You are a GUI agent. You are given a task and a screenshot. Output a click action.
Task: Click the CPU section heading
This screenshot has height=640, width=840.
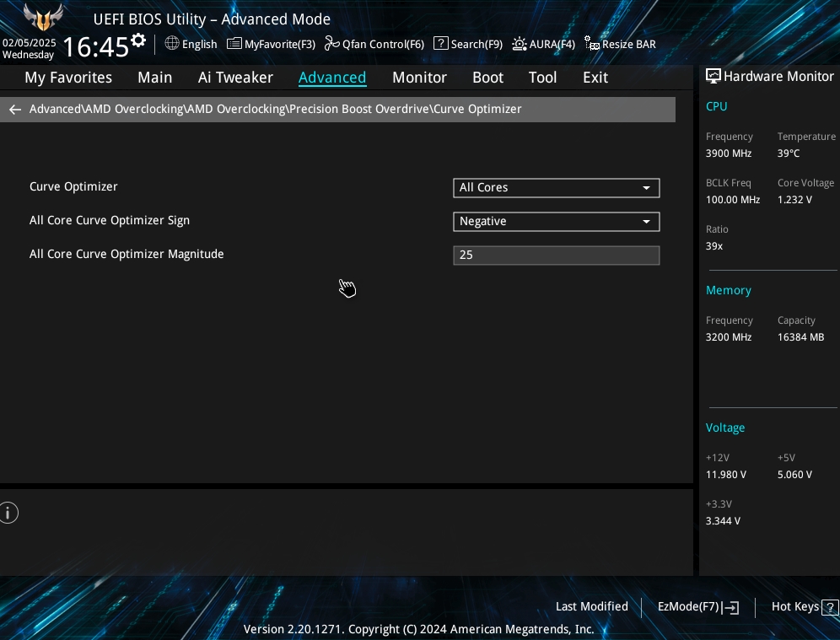[x=716, y=106]
